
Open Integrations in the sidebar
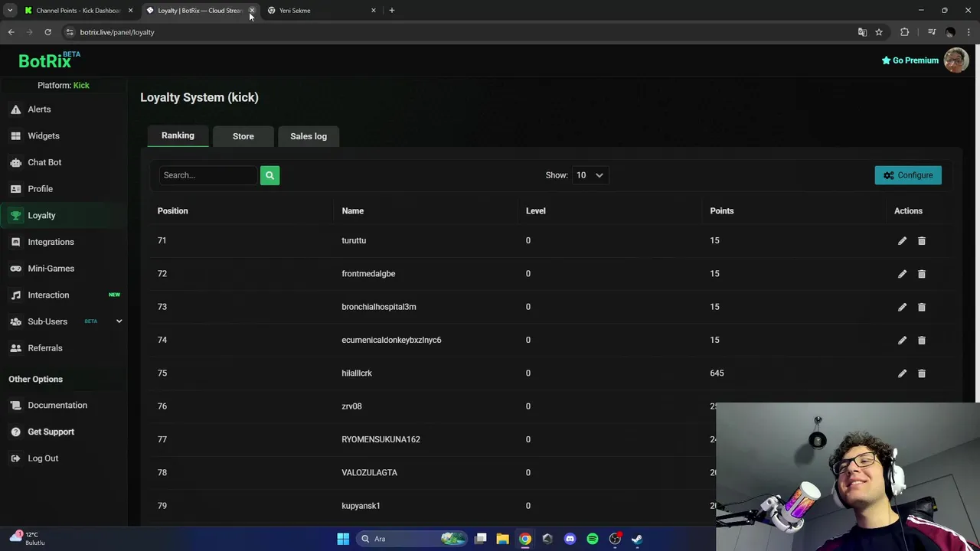coord(64,242)
